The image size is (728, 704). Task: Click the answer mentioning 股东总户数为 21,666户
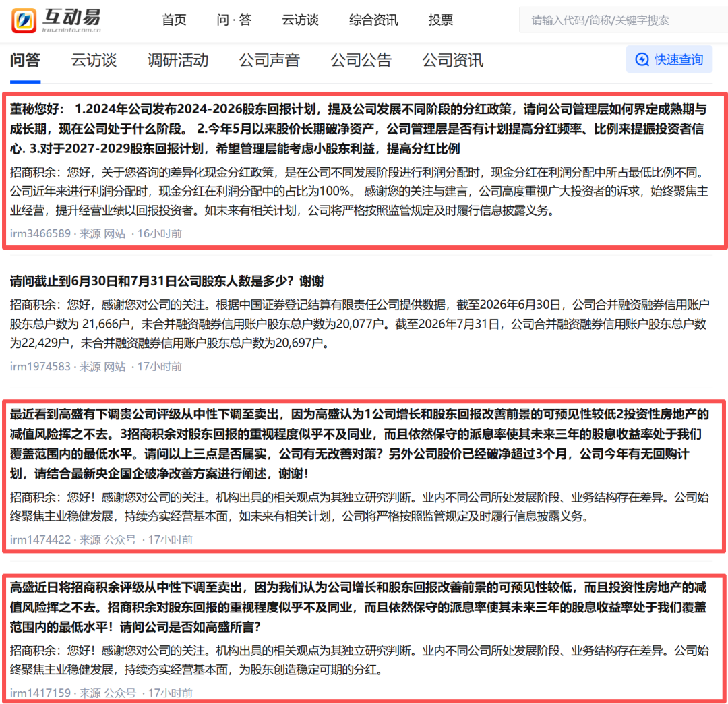pyautogui.click(x=360, y=324)
